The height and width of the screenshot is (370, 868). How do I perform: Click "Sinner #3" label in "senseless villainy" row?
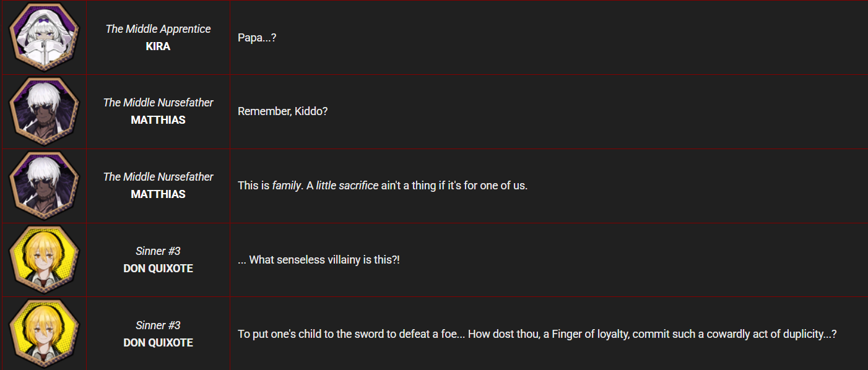click(x=158, y=251)
